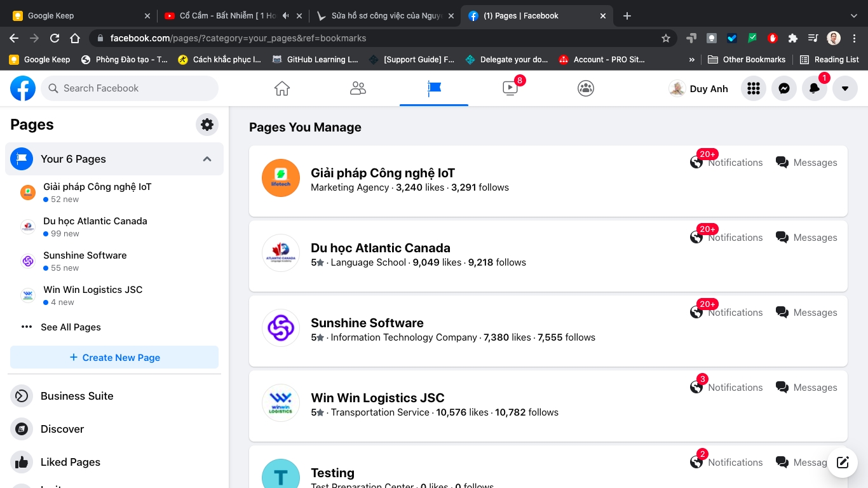Open a new browser tab
Screen dimensions: 868x488
pyautogui.click(x=627, y=16)
